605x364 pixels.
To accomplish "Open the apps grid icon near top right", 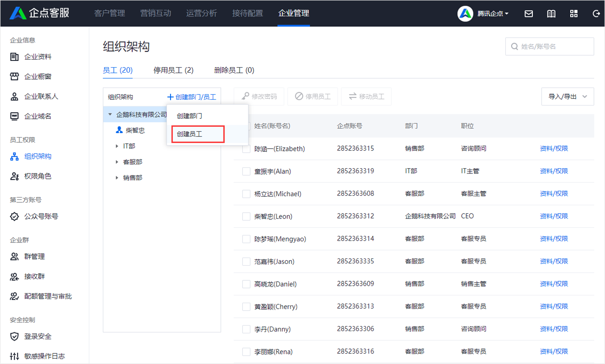I will (x=574, y=13).
